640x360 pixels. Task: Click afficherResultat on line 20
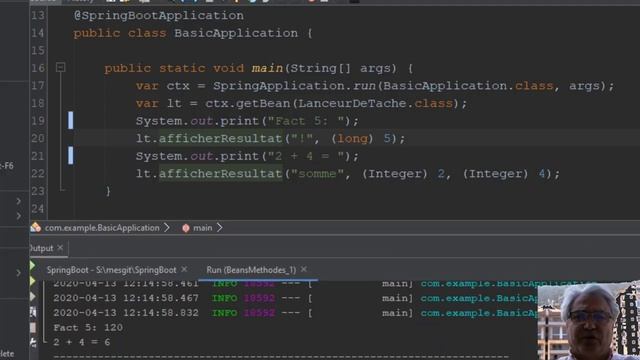(x=220, y=138)
